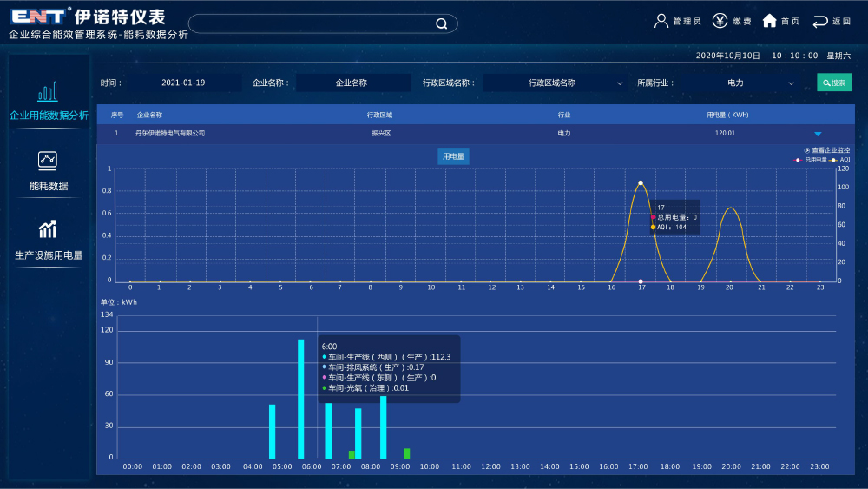Click the 用电量（KWh）column header
Viewport: 868px width, 489px height.
727,115
